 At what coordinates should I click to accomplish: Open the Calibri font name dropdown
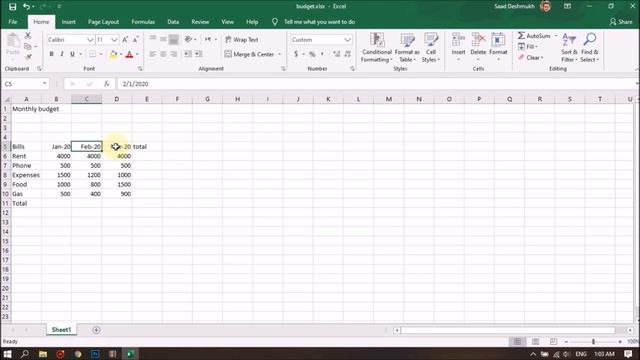click(90, 40)
